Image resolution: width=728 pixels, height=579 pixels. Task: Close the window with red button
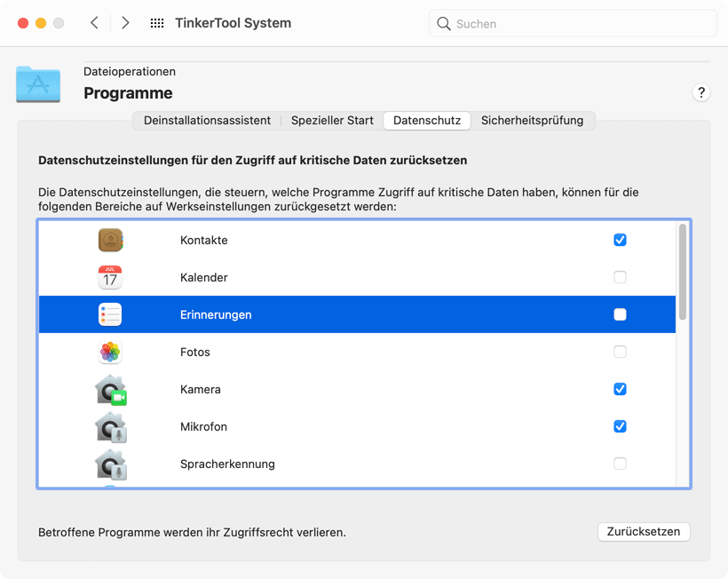23,23
